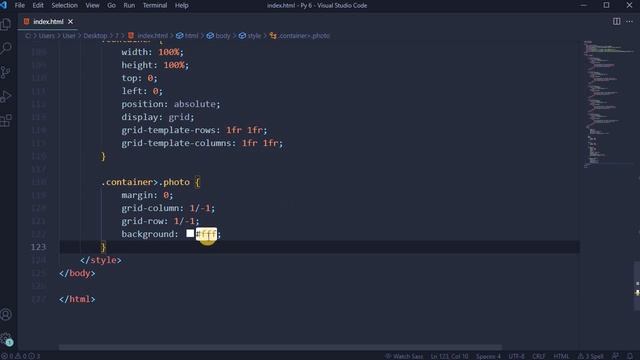
Task: Click the Split Editor Right icon
Action: point(616,21)
